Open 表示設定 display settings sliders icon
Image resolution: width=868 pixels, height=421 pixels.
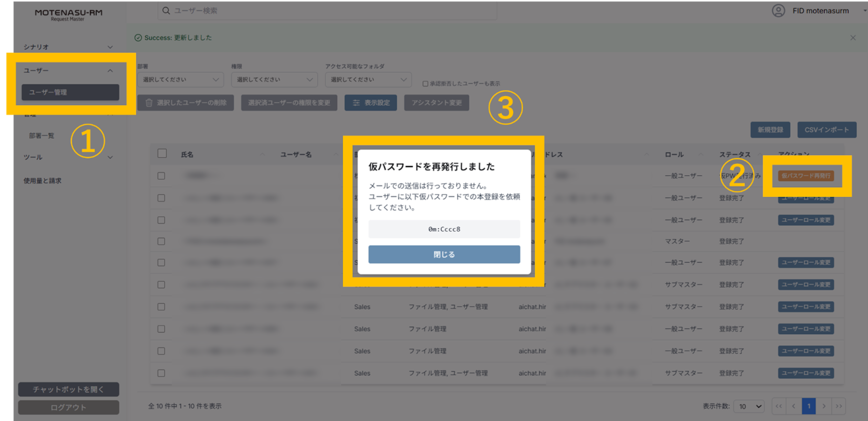(x=356, y=103)
